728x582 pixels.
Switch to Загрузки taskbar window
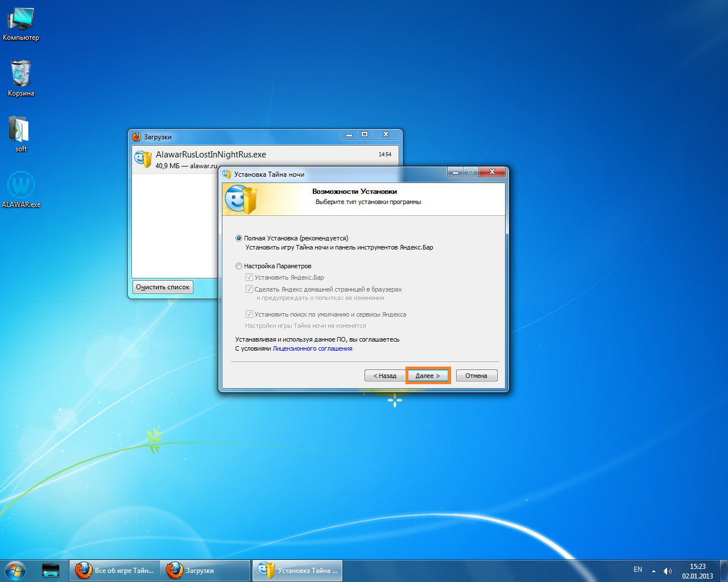205,570
